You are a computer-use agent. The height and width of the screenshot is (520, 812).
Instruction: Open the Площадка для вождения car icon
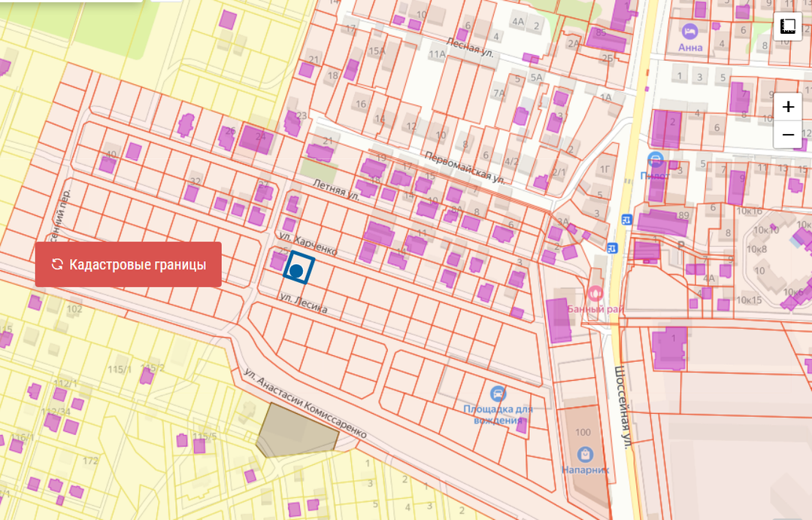[x=497, y=394]
